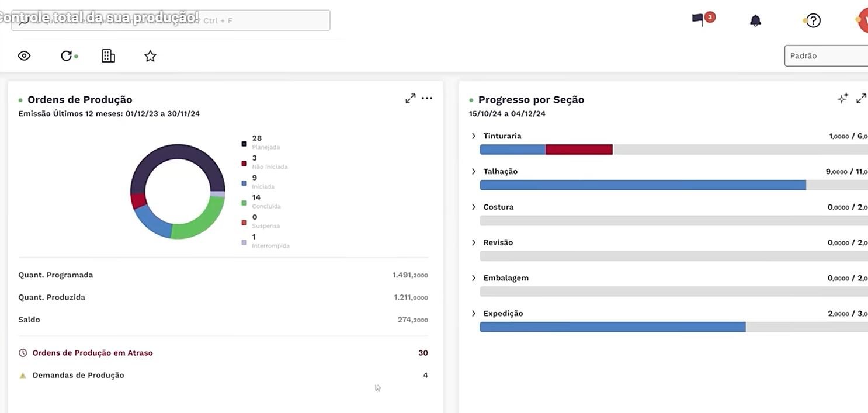The width and height of the screenshot is (868, 413).
Task: Open the help question mark icon
Action: pos(813,21)
